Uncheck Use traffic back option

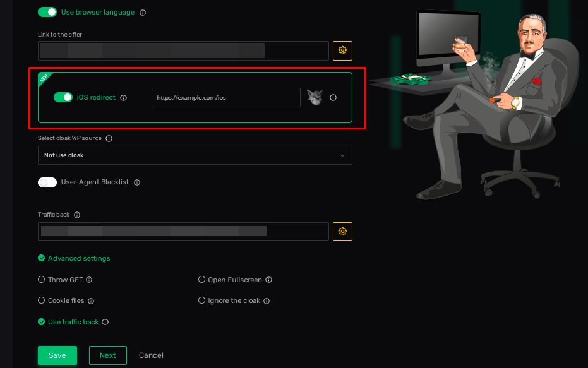42,322
